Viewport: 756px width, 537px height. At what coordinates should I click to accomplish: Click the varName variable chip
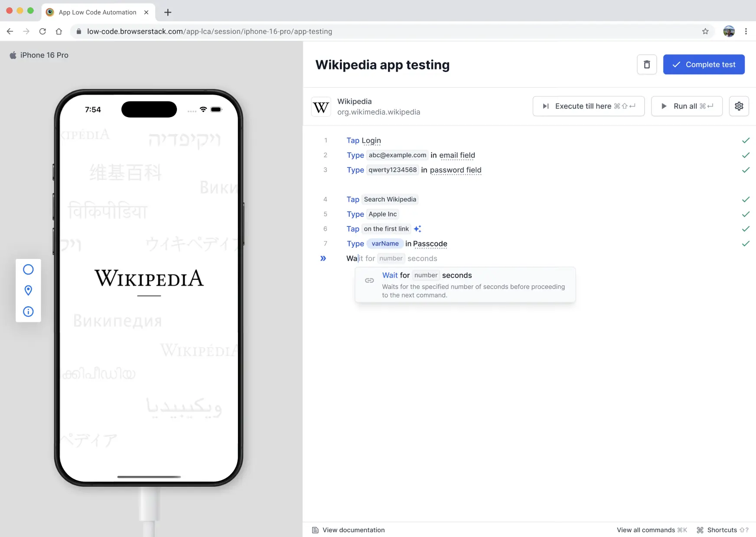click(x=385, y=244)
